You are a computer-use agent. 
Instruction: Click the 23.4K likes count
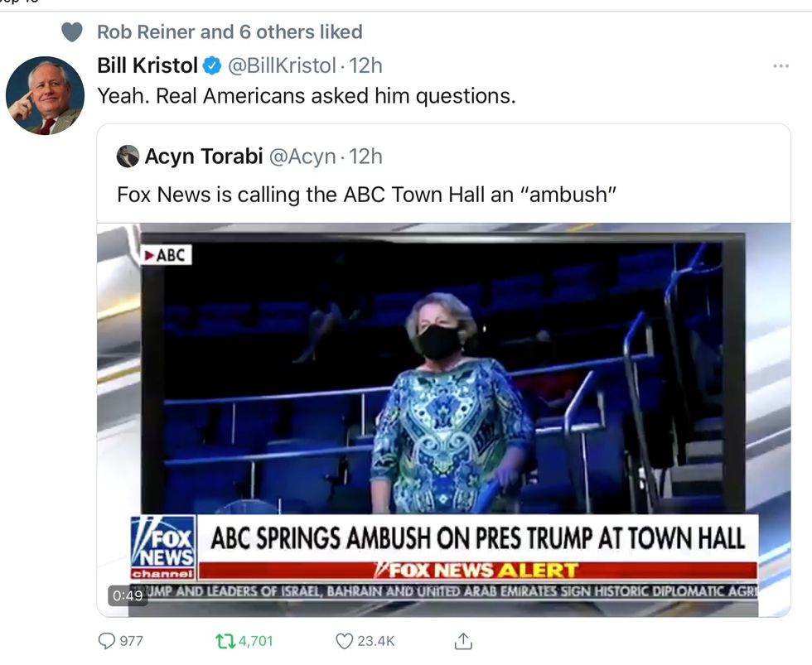(376, 641)
